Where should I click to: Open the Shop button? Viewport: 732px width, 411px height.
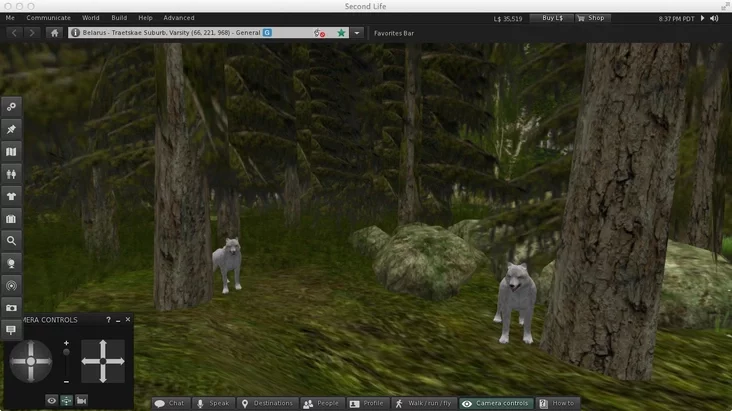(x=592, y=18)
